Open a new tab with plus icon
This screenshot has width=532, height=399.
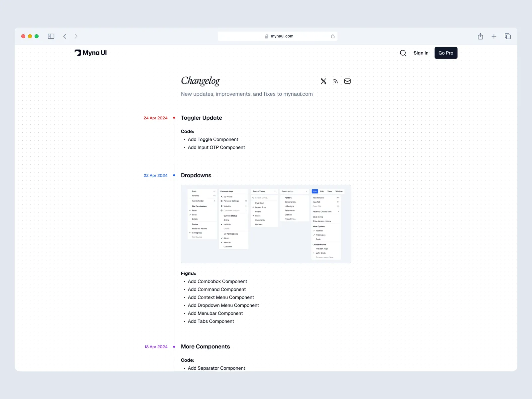[x=494, y=36]
